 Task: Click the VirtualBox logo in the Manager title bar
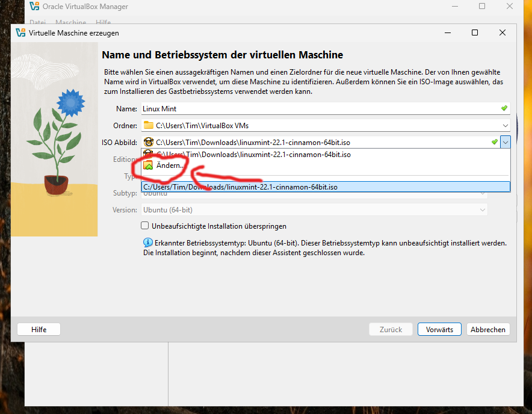pos(34,6)
